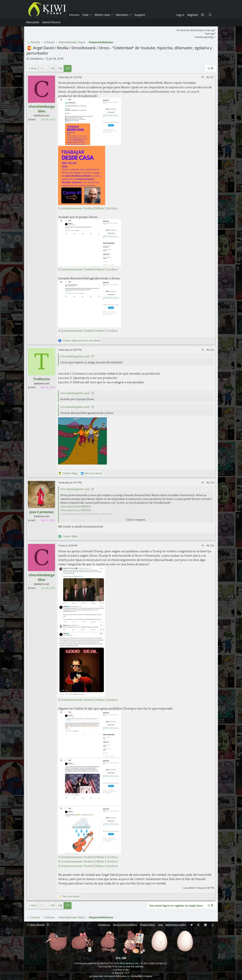The image size is (242, 980).
Task: Open the Simpsons tulip field image
Action: pos(82,441)
